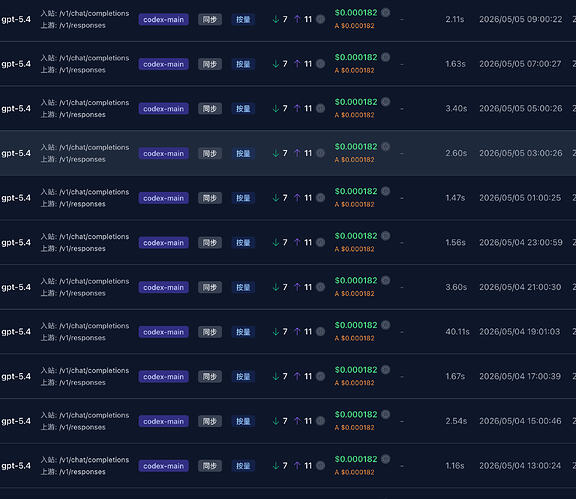Click timestamp 2026/05/05 09:00:22
The image size is (576, 499).
pos(521,19)
